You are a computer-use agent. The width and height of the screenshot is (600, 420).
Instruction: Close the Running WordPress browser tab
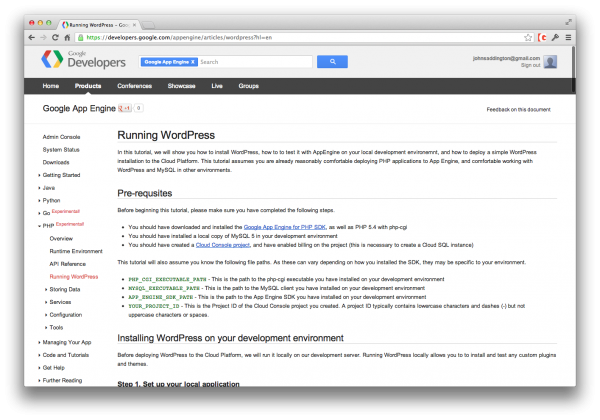tap(134, 25)
